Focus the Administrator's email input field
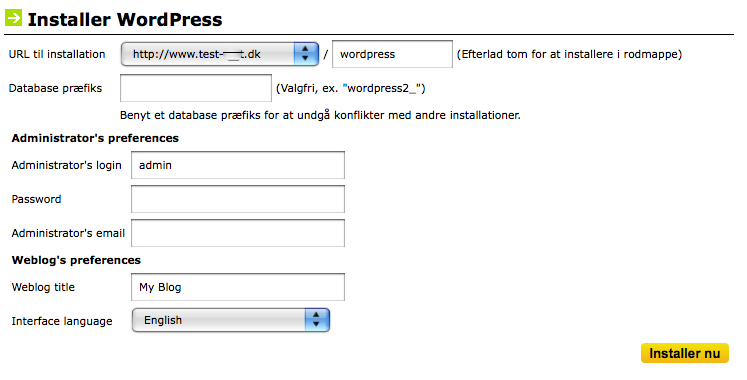The image size is (747, 380). click(238, 233)
